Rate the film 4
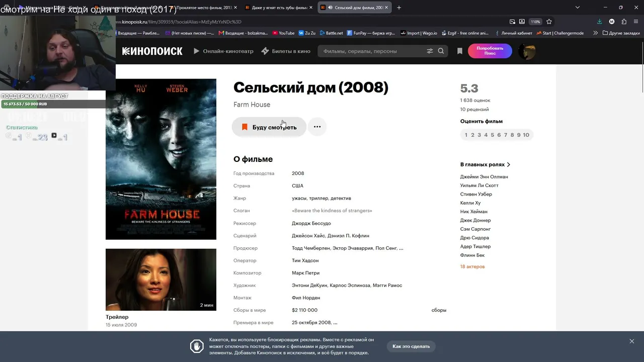644x362 pixels. (x=486, y=135)
